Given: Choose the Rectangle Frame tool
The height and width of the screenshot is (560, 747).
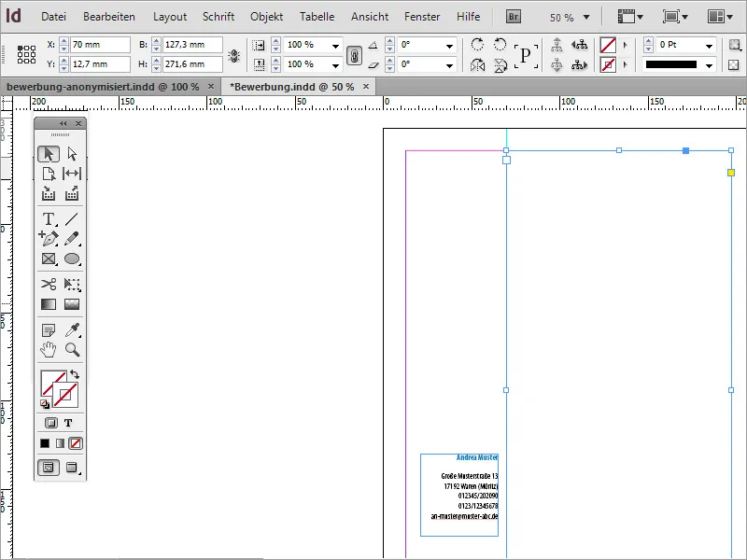Looking at the screenshot, I should click(x=49, y=259).
